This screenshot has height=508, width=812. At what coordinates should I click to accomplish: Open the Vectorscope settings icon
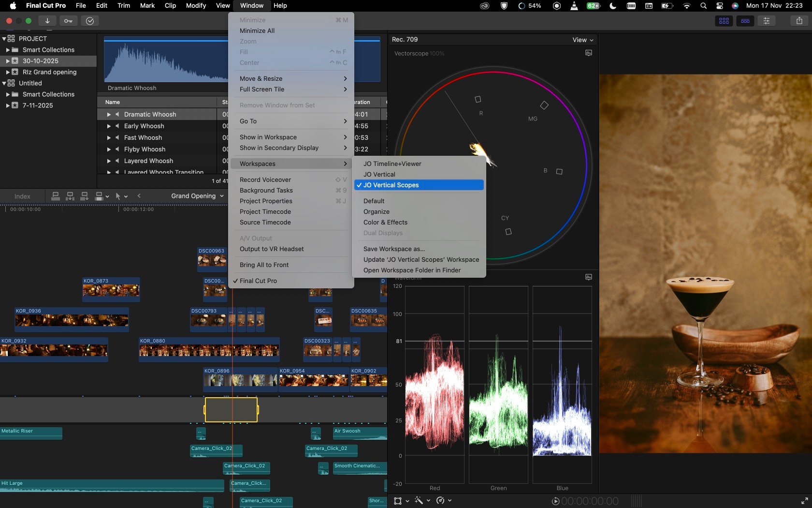[589, 53]
